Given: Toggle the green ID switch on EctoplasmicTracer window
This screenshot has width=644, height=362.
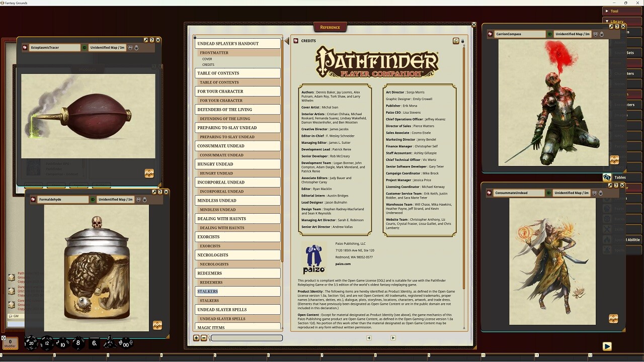Looking at the screenshot, I should pyautogui.click(x=85, y=47).
